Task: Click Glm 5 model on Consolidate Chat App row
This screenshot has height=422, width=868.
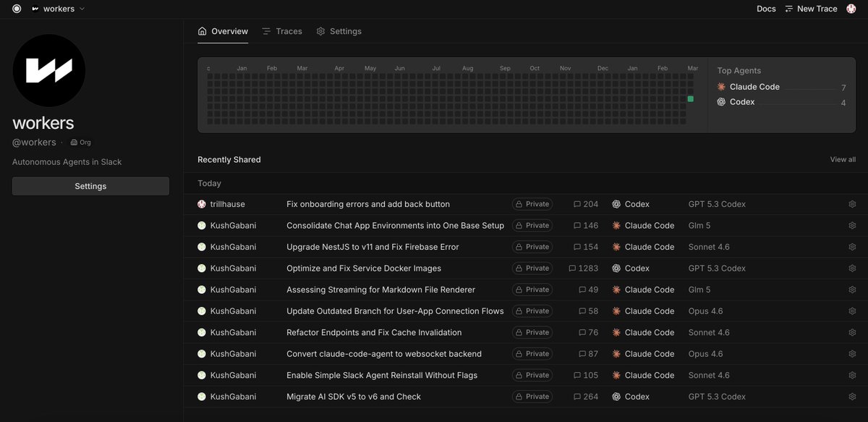Action: (699, 225)
